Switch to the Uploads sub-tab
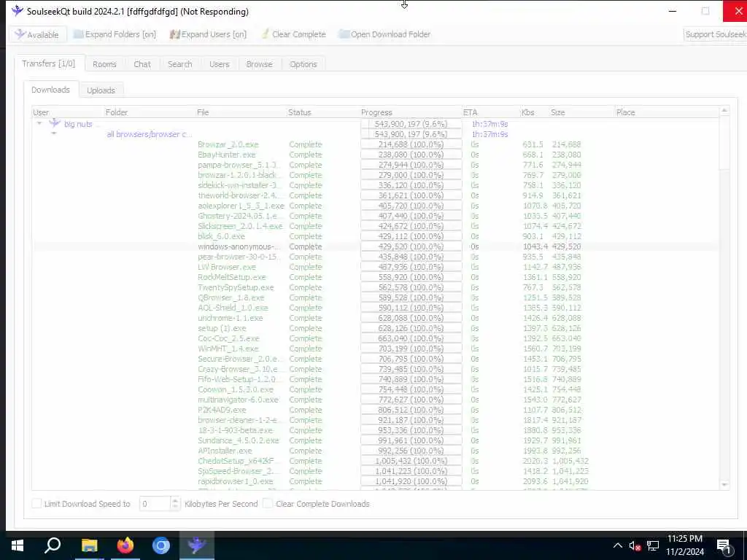 [101, 90]
